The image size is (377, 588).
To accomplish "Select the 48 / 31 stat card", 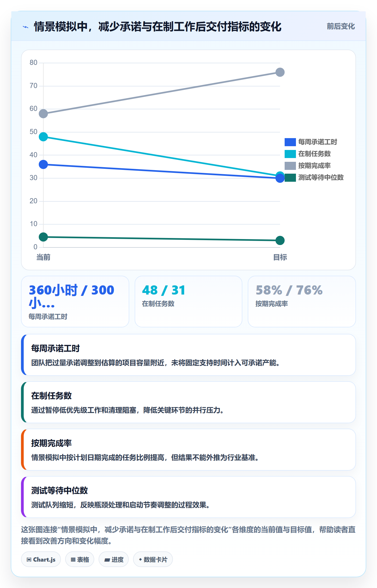I will point(188,302).
